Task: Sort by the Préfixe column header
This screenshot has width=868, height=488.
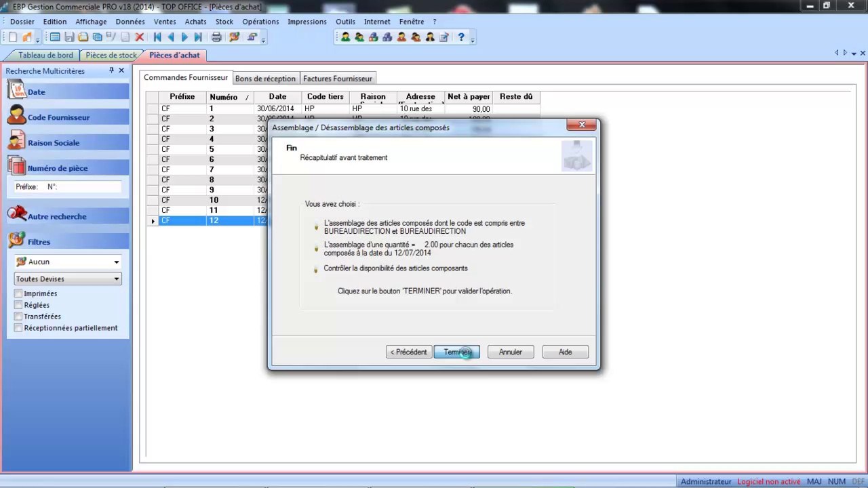Action: click(x=182, y=98)
